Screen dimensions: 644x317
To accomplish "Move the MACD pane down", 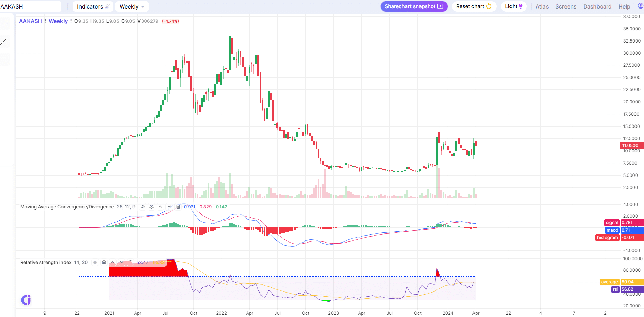I will point(169,207).
